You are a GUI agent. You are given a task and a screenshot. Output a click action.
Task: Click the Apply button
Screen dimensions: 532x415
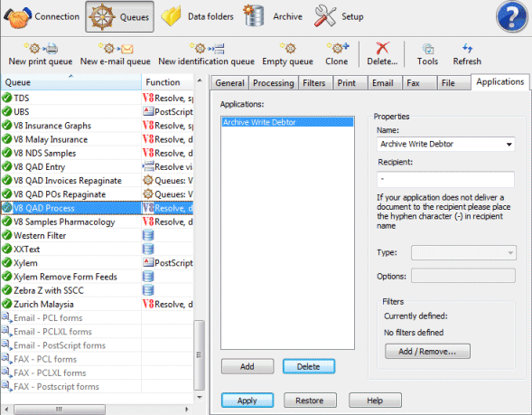point(247,401)
